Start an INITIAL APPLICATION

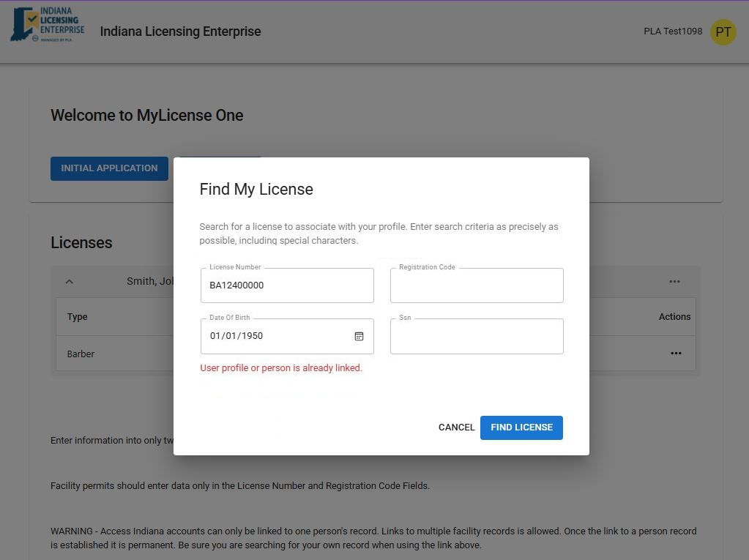tap(109, 168)
